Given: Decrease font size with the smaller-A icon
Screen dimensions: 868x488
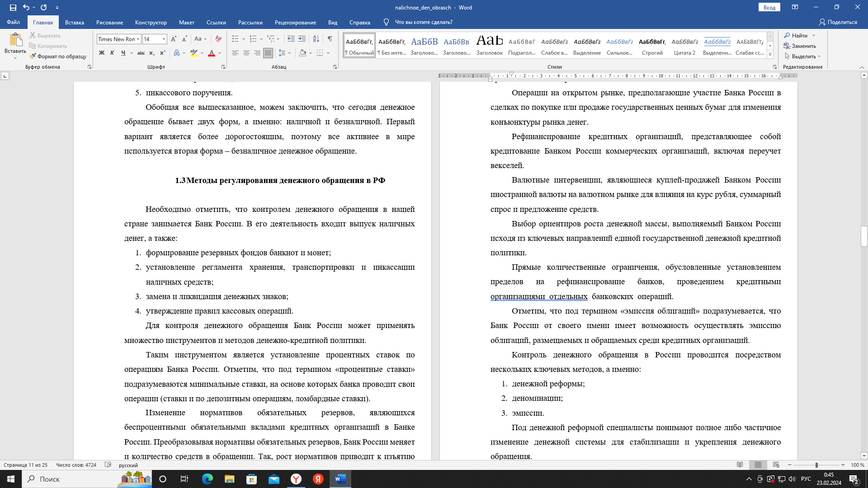Looking at the screenshot, I should [184, 39].
